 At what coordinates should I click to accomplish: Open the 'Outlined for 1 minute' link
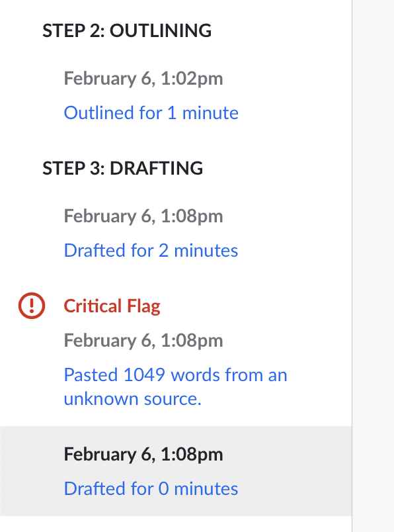151,112
